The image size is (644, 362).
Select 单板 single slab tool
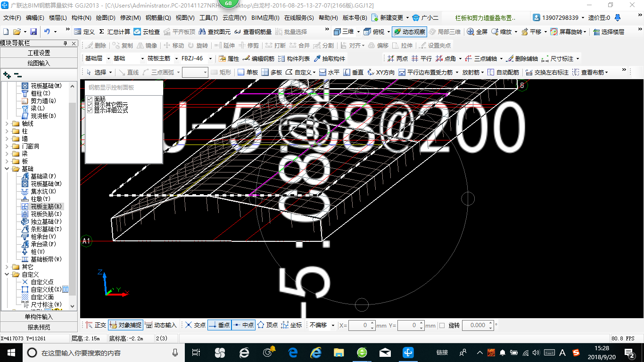point(248,72)
